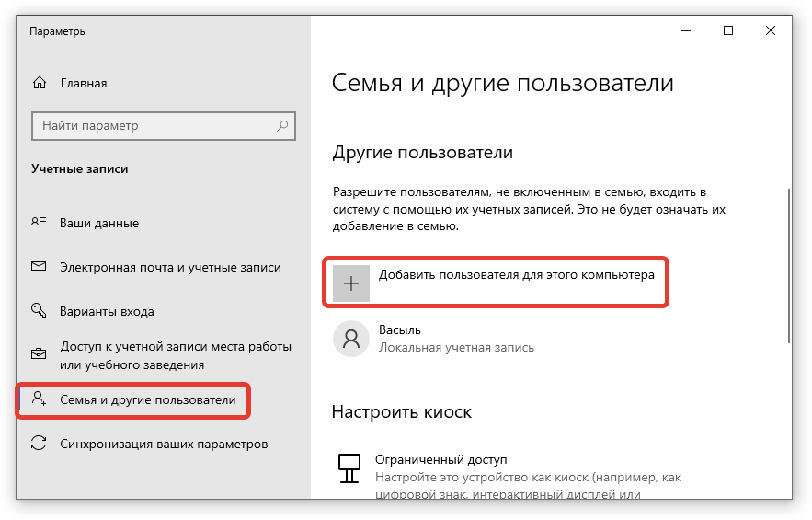The height and width of the screenshot is (520, 812).
Task: Click the envelope icon for email accounts
Action: [x=39, y=267]
